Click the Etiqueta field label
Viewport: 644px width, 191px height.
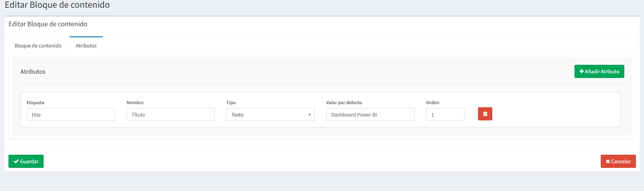[x=36, y=103]
